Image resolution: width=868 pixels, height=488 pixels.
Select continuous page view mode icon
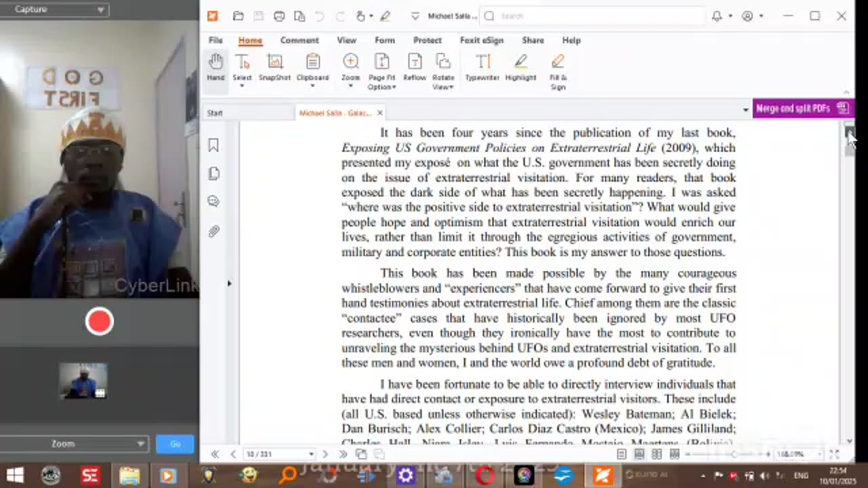[x=639, y=454]
